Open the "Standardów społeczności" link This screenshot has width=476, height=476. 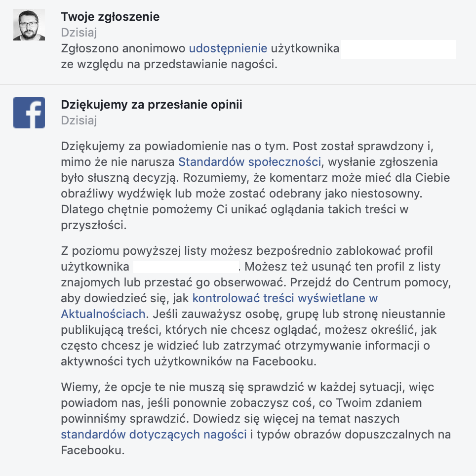[249, 162]
